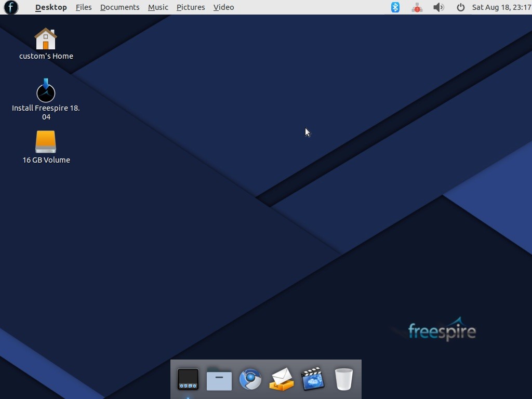This screenshot has width=532, height=399.
Task: Open the video player from the dock
Action: [x=312, y=379]
